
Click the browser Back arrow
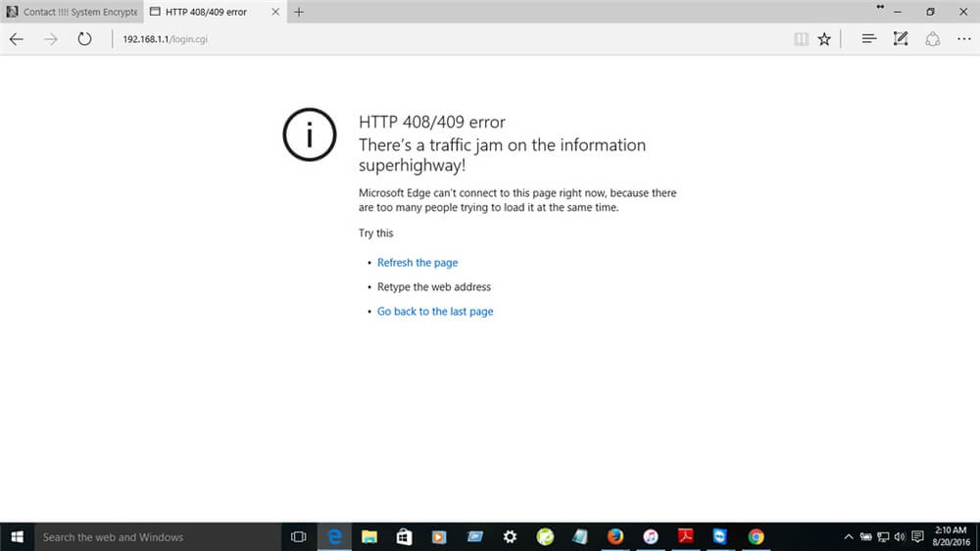(17, 39)
